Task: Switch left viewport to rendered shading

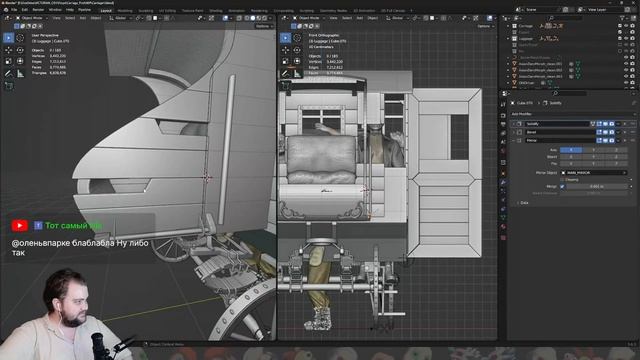Action: (x=264, y=18)
